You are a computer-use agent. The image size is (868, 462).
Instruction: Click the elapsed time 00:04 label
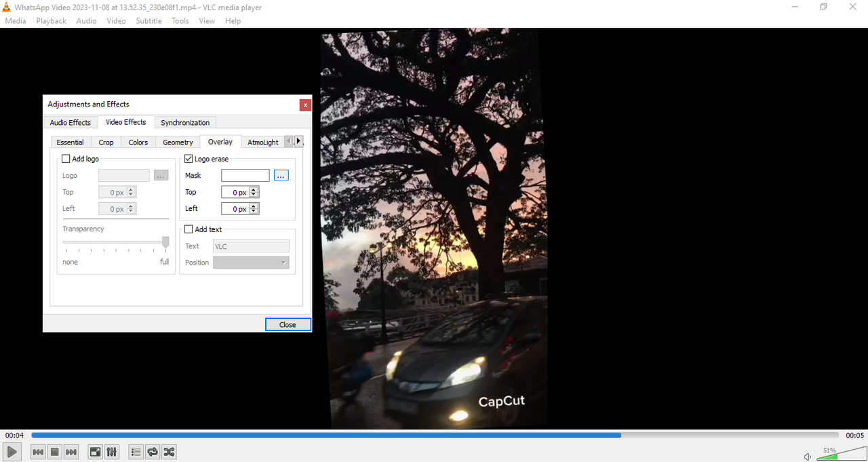[x=14, y=436]
